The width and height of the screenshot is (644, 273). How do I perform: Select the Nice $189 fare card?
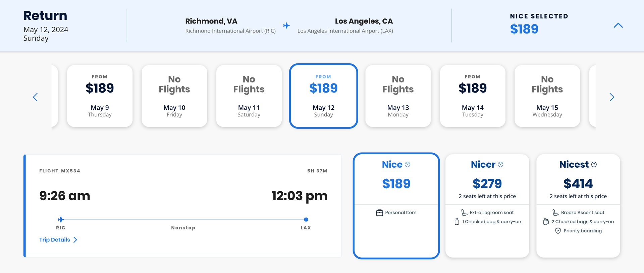point(396,206)
